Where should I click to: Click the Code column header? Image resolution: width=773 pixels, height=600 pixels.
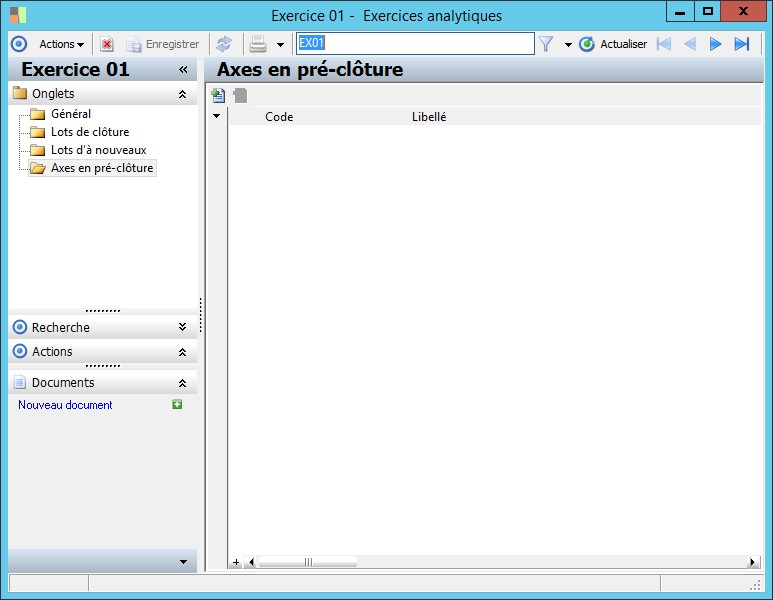pyautogui.click(x=279, y=117)
